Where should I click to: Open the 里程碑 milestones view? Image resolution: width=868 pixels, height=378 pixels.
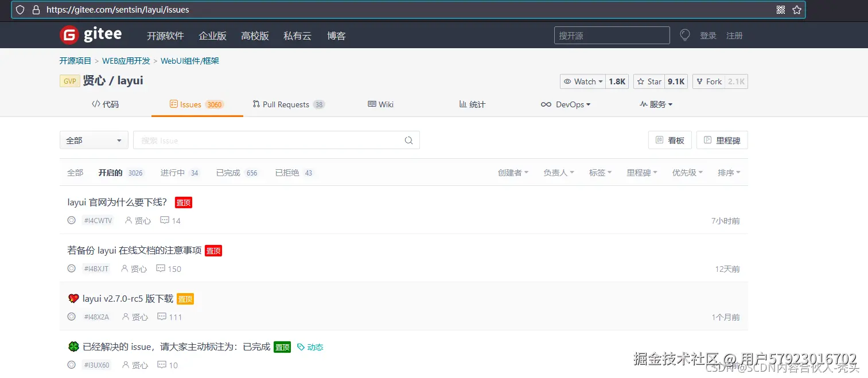coord(722,140)
